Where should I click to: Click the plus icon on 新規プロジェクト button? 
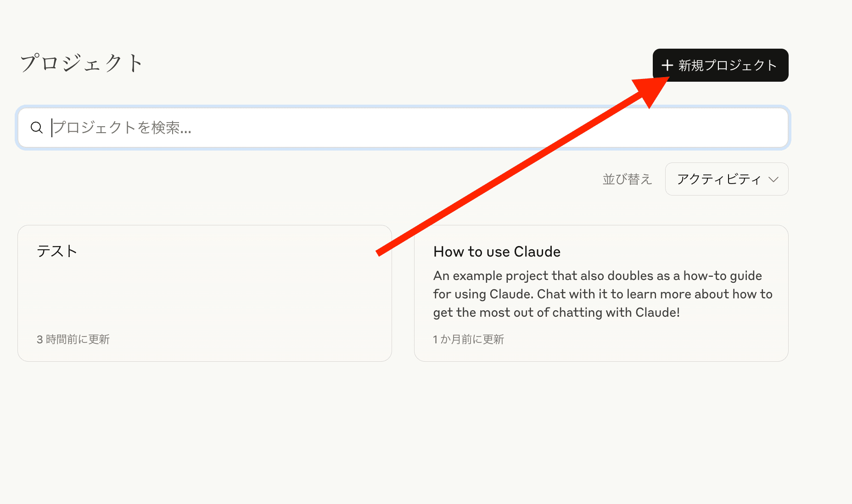[667, 65]
